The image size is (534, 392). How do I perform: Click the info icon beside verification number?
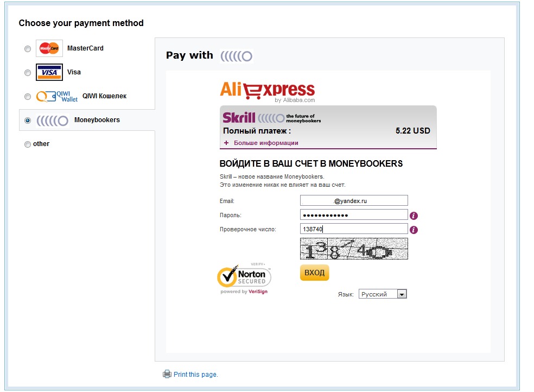pos(414,230)
